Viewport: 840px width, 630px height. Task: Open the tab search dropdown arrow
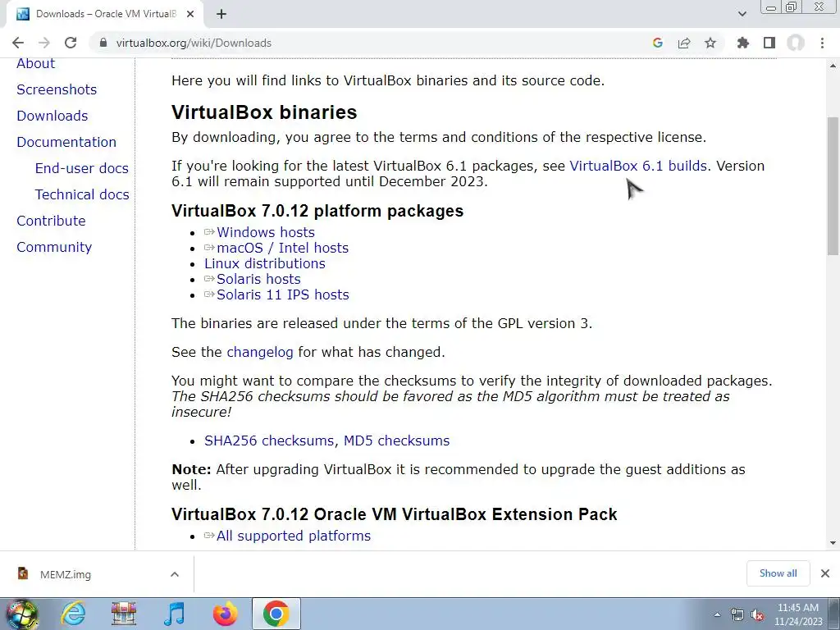[742, 15]
